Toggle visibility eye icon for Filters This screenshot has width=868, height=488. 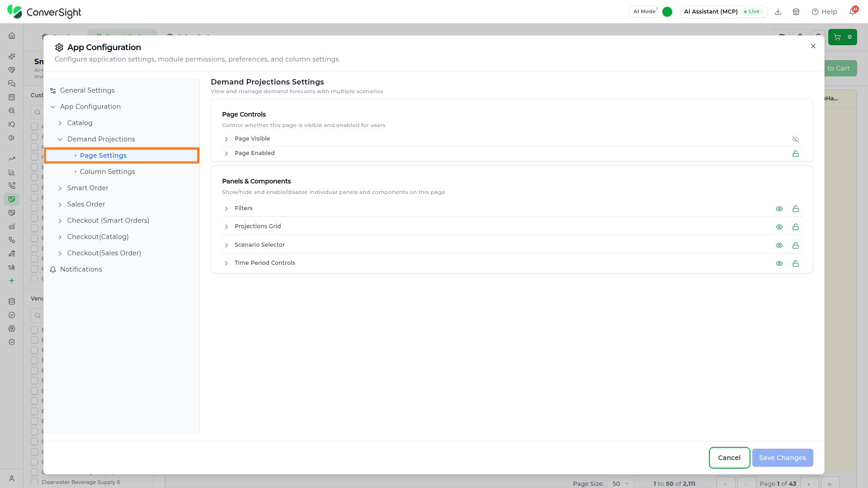coord(779,209)
